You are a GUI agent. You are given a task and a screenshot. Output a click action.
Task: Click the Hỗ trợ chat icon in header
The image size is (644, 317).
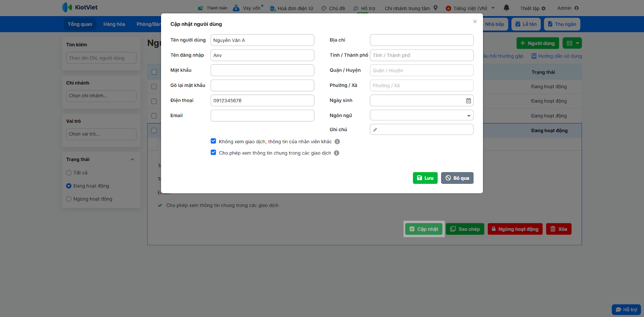click(x=356, y=8)
